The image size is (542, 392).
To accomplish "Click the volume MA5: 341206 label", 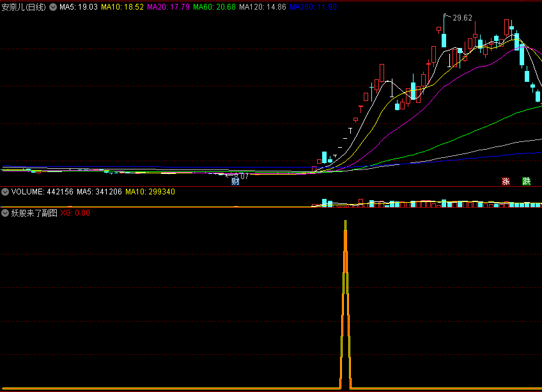I will pos(99,192).
